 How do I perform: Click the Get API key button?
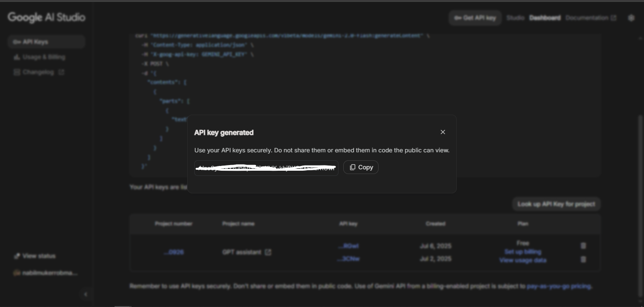[475, 18]
